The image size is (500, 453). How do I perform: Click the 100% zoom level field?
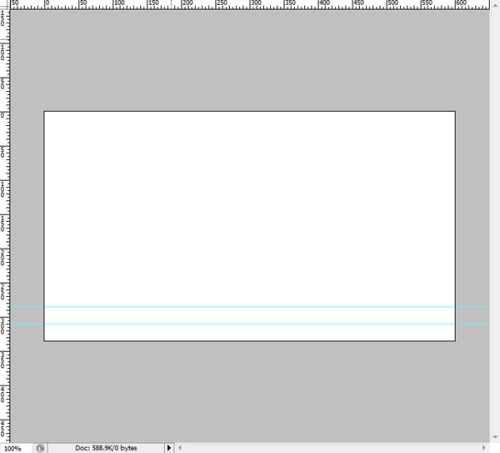tap(15, 448)
